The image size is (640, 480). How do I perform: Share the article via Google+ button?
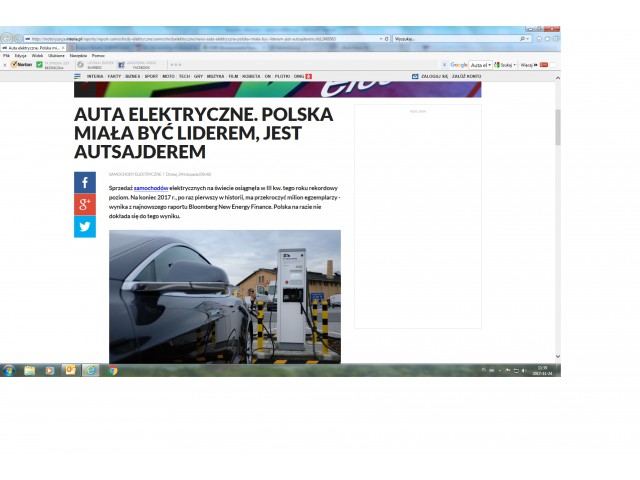point(84,205)
